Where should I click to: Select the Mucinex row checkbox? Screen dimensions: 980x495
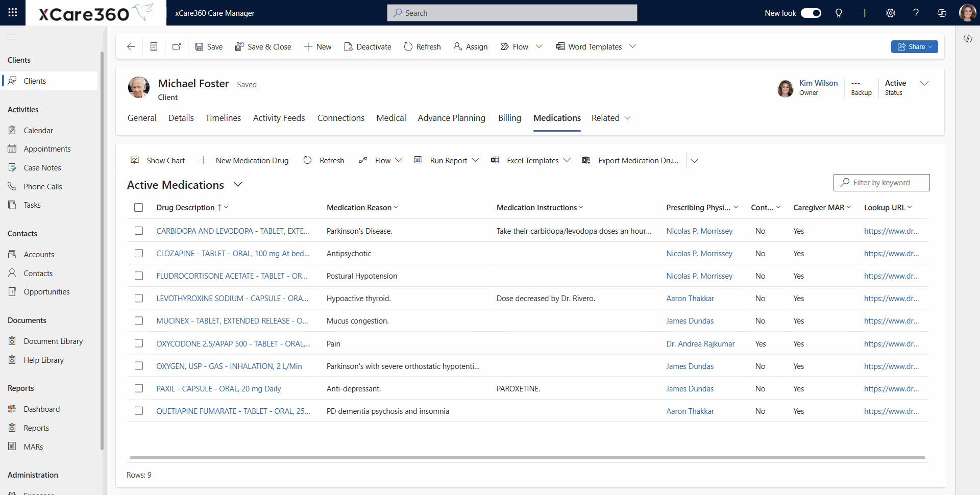pyautogui.click(x=139, y=320)
